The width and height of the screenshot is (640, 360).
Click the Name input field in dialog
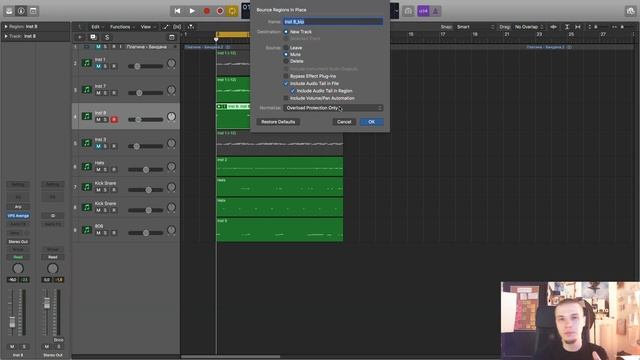[333, 22]
